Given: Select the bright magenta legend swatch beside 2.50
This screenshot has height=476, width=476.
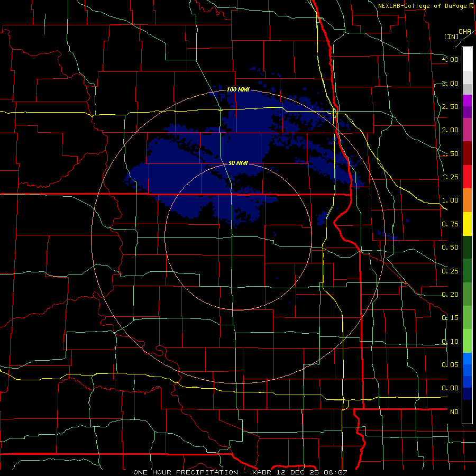Looking at the screenshot, I should 467,100.
